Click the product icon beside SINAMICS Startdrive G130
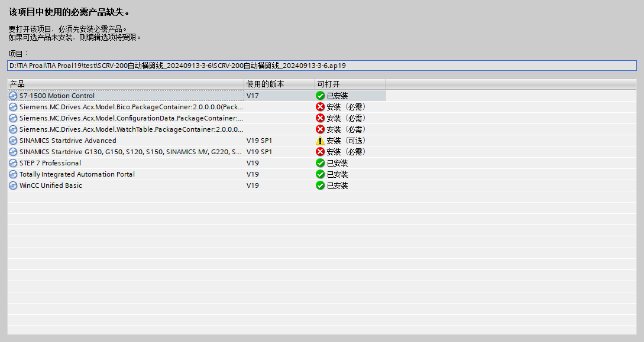The image size is (644, 342). pos(13,152)
